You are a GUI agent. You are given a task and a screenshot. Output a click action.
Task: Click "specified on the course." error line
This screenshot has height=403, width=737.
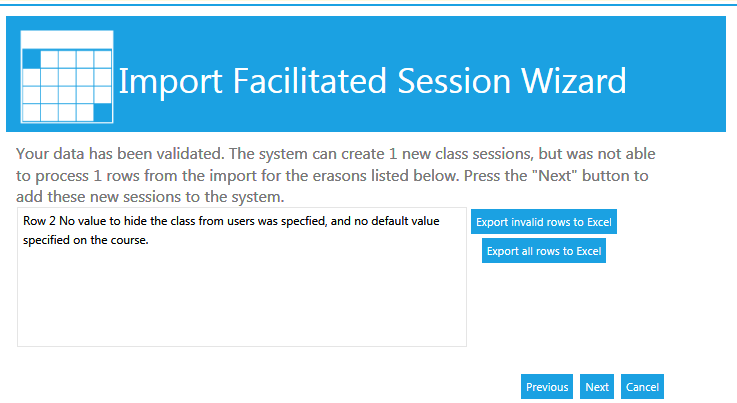[x=85, y=240]
